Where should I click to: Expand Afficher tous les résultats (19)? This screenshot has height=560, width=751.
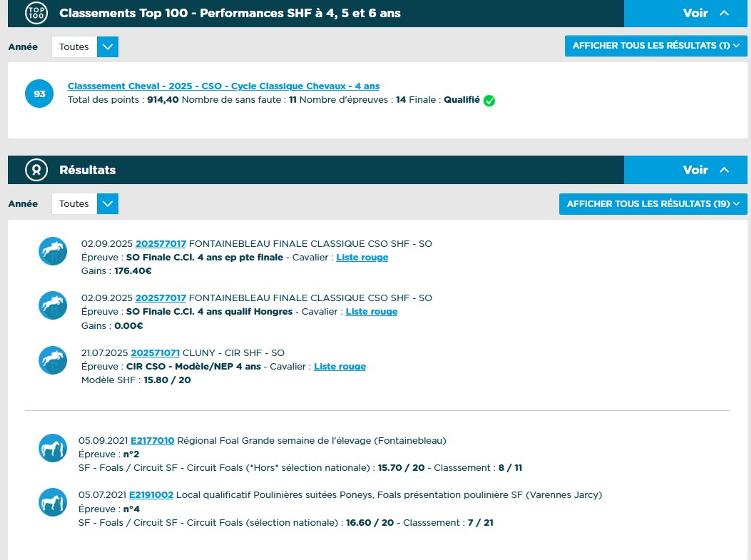pos(653,204)
